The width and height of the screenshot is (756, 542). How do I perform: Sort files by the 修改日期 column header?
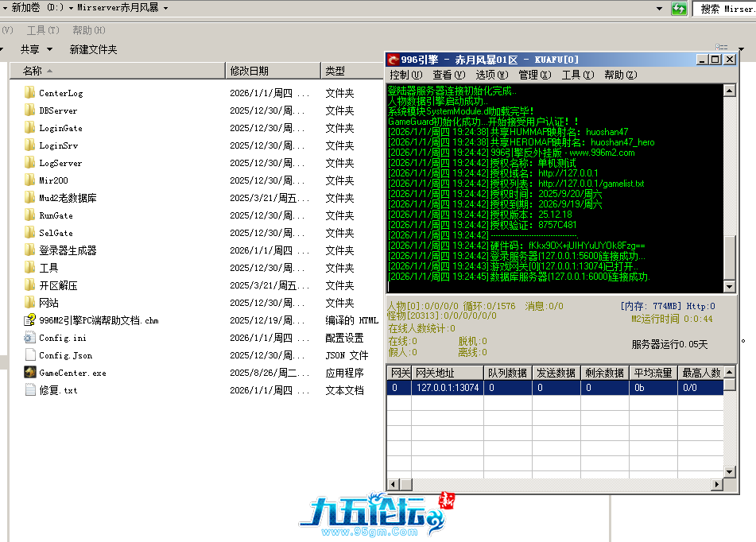point(250,71)
